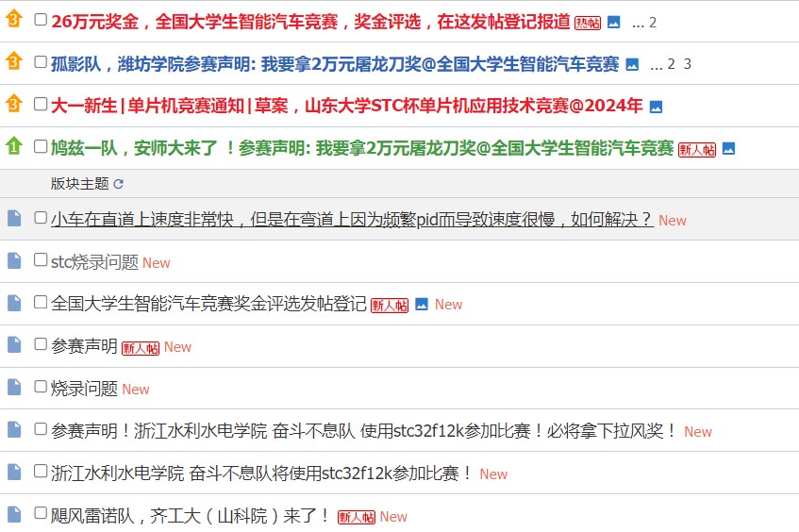The width and height of the screenshot is (799, 532).
Task: Tick the checkbox for the 大一新生 单片机竞赛通知 thread
Action: [x=41, y=104]
